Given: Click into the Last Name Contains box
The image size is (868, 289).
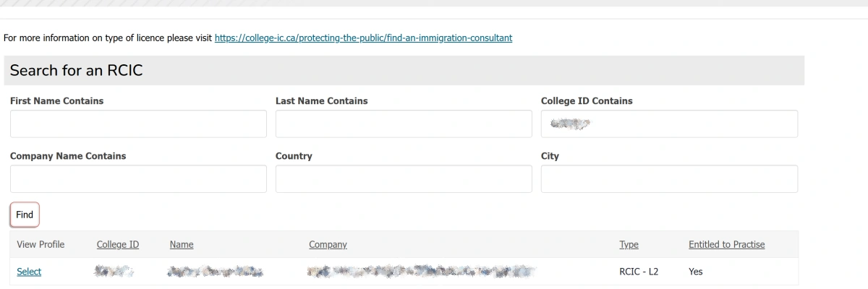Looking at the screenshot, I should pyautogui.click(x=404, y=124).
